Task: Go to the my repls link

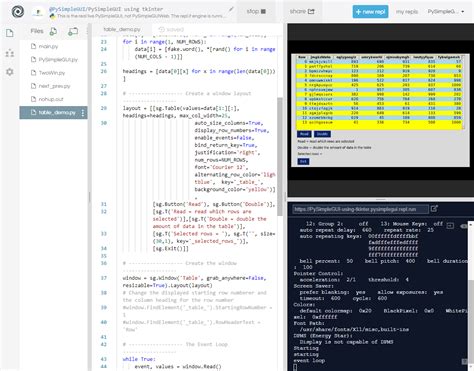Action: (407, 12)
